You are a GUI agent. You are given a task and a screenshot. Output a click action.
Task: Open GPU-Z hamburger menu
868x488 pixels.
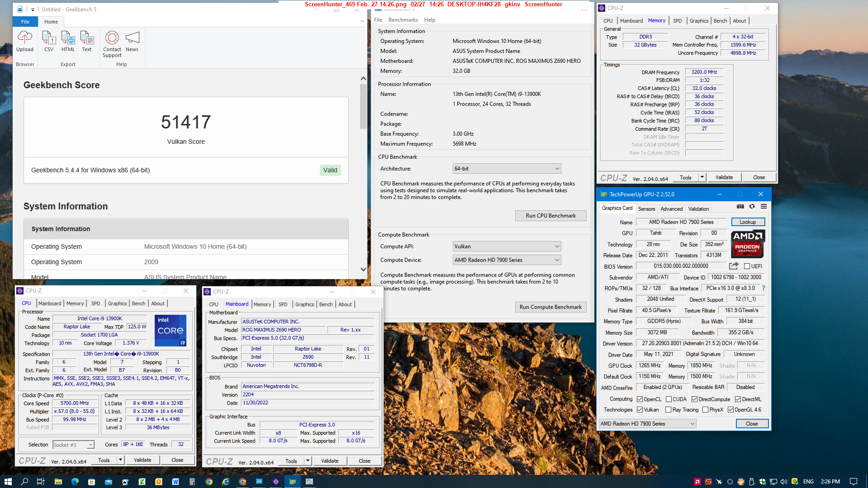pos(764,206)
